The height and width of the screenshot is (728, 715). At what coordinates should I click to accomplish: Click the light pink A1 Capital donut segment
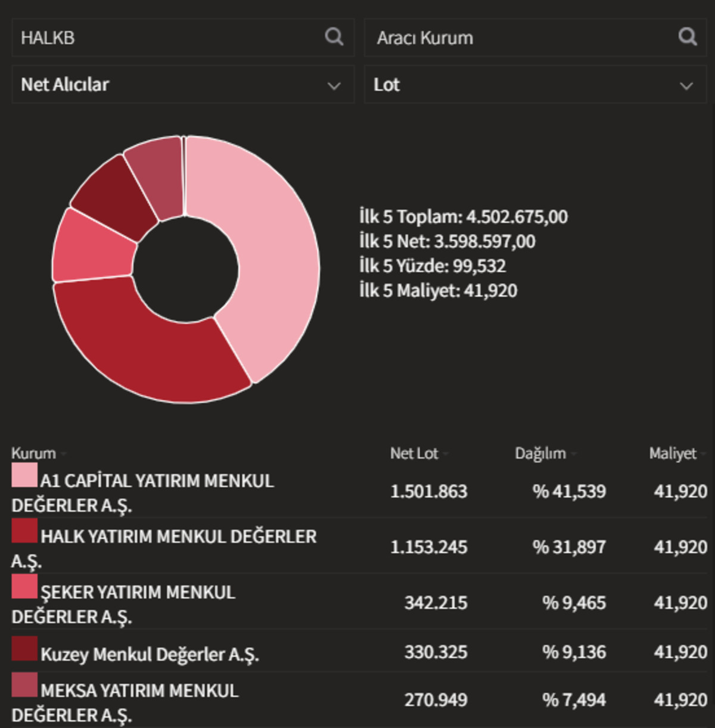(277, 256)
